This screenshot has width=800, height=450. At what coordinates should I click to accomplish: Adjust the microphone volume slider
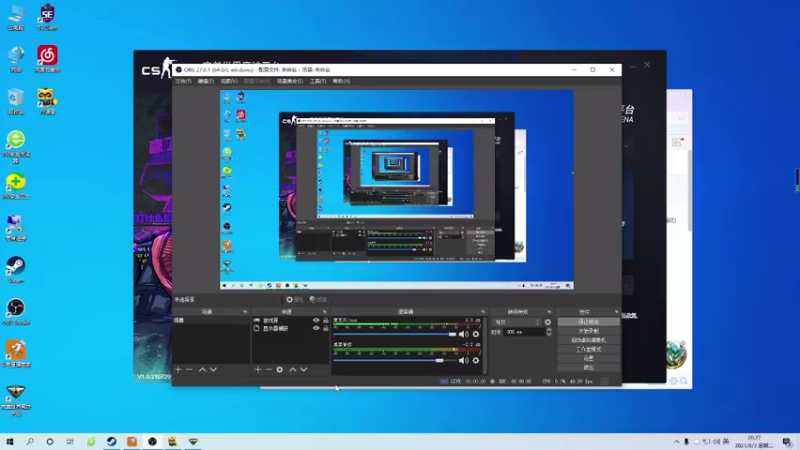(395, 334)
